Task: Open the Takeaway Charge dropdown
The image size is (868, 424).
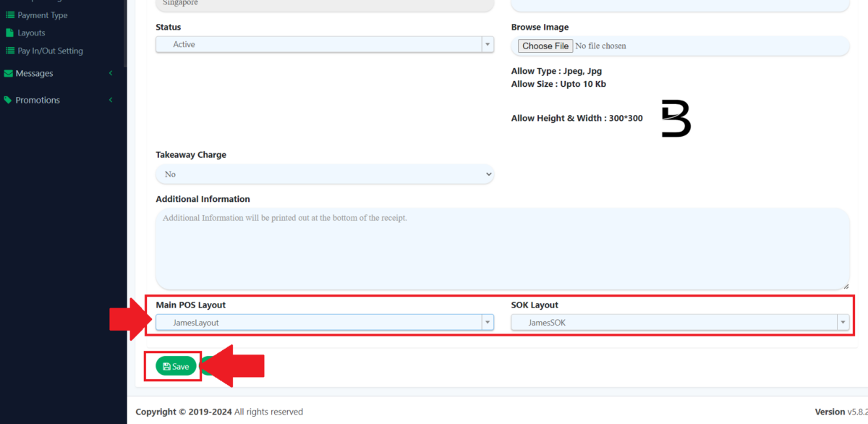Action: [x=323, y=174]
